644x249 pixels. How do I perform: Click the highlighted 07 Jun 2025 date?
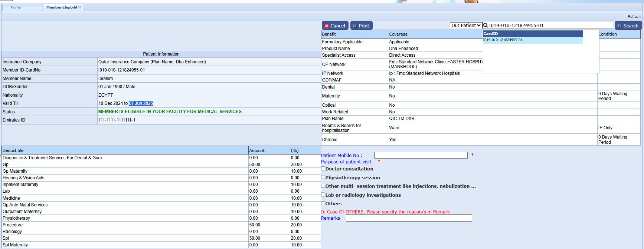pyautogui.click(x=141, y=103)
